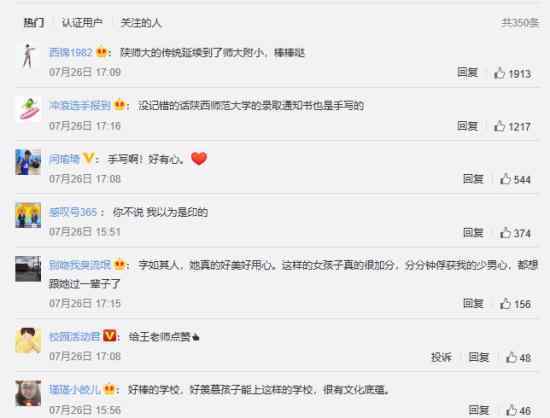550x418 pixels.
Task: Select the 关注的人 tab
Action: tap(141, 23)
